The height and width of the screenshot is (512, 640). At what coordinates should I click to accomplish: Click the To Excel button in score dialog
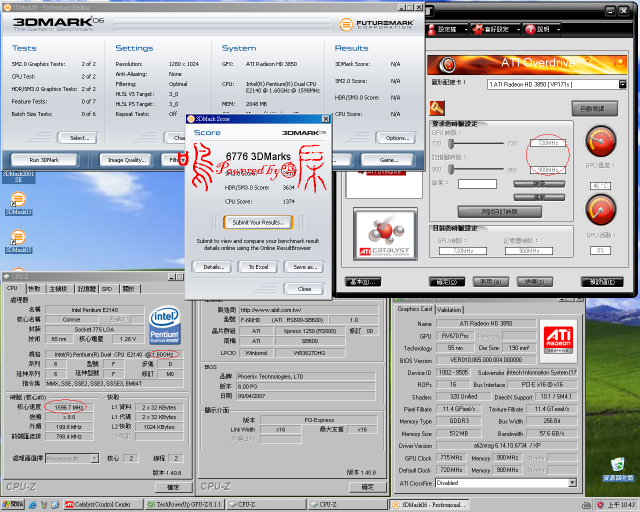pos(258,267)
